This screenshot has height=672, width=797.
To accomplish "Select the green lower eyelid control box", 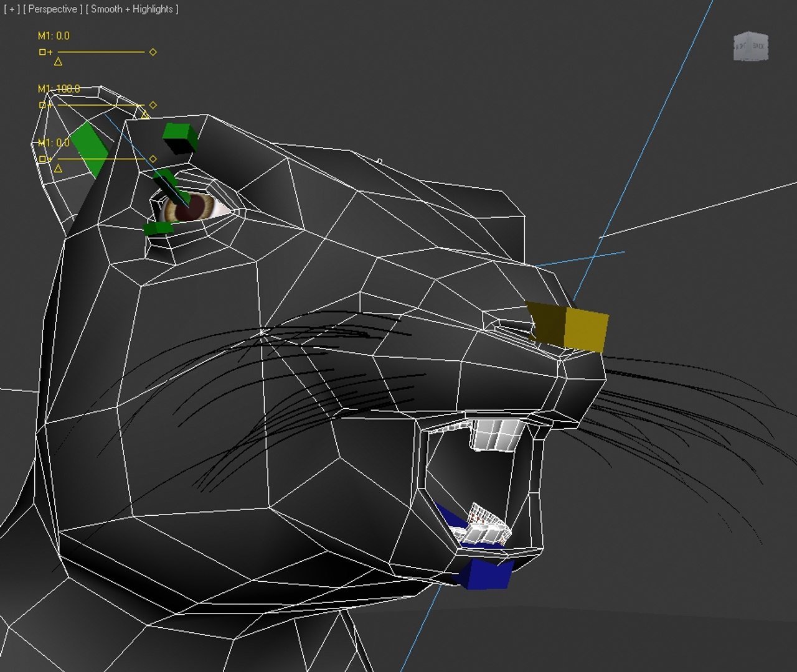I will pos(158,228).
